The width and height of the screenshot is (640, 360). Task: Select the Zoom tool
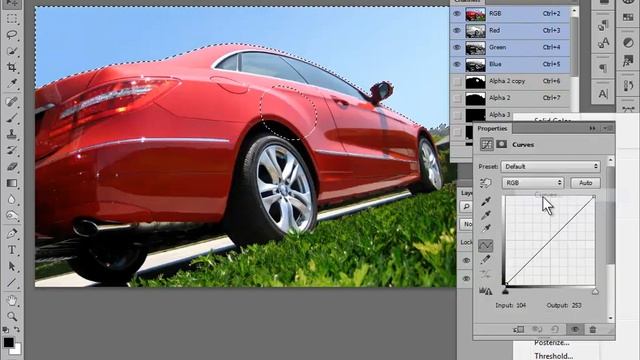tap(12, 316)
